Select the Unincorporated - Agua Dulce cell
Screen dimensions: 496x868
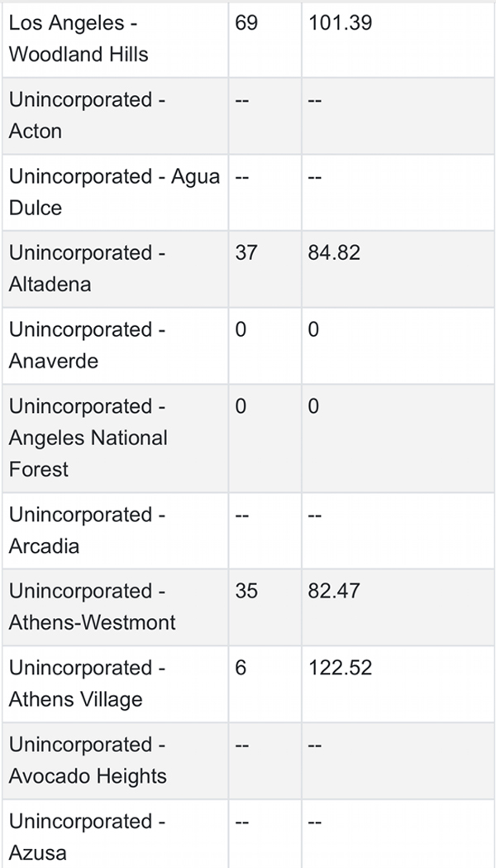[114, 192]
